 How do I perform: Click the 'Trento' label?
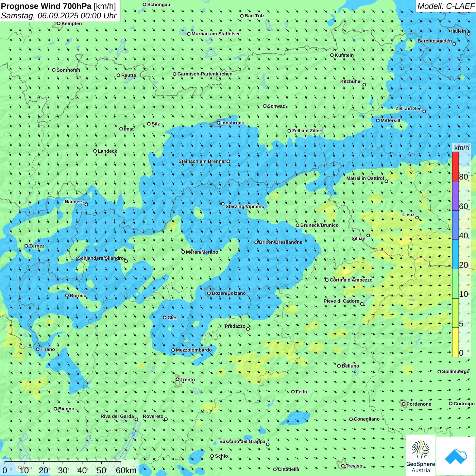tap(188, 379)
